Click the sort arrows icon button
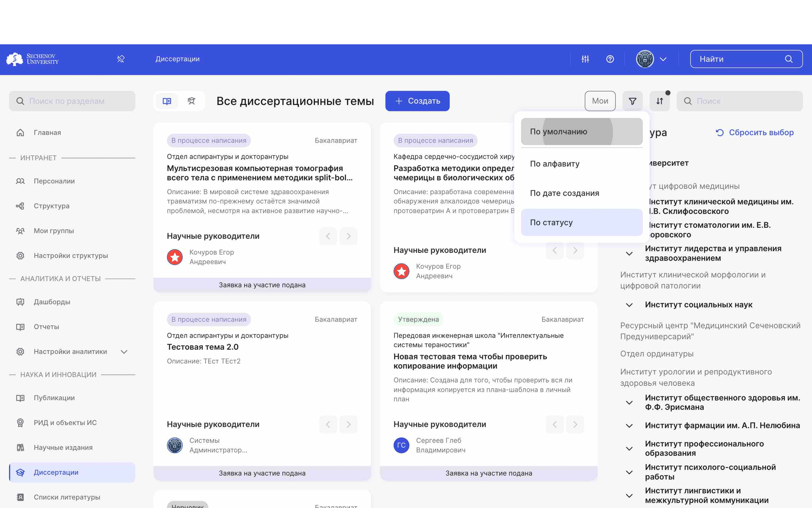Screen dimensions: 812x508 660,101
